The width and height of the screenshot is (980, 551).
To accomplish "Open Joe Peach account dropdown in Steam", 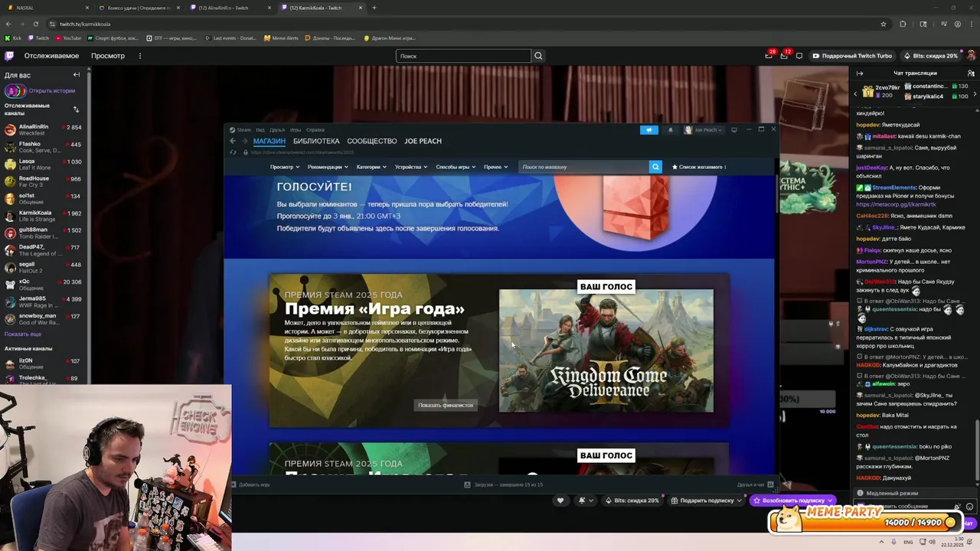I will click(703, 130).
